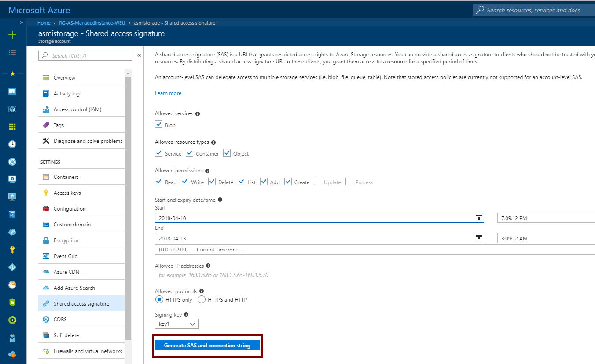This screenshot has height=364, width=595.
Task: Select HTTPS and HTTP protocol option
Action: (202, 300)
